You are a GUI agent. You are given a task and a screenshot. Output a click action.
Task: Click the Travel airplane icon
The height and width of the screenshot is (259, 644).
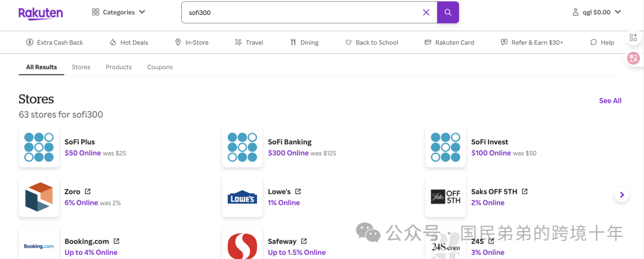[238, 42]
